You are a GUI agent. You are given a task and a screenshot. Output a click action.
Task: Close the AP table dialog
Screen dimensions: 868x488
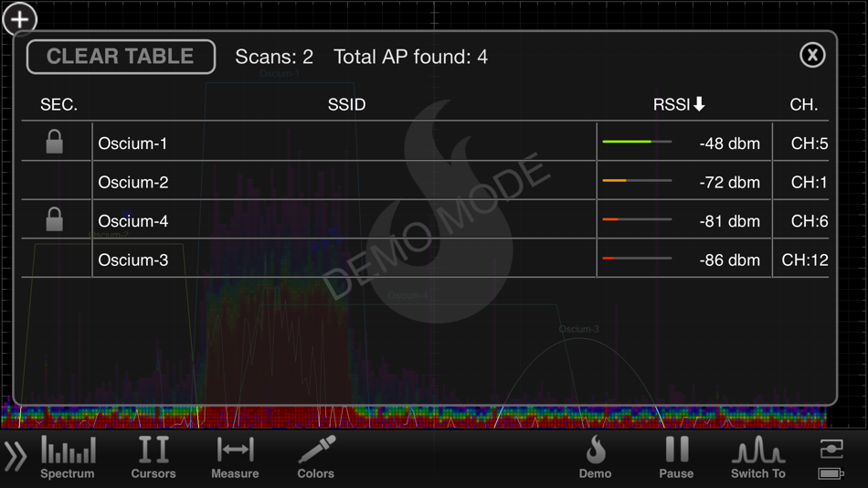point(812,55)
